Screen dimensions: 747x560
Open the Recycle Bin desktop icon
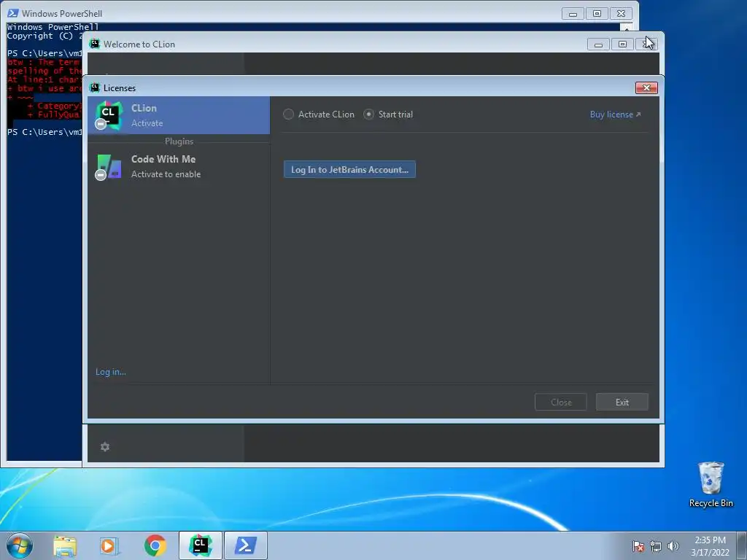[x=711, y=485]
